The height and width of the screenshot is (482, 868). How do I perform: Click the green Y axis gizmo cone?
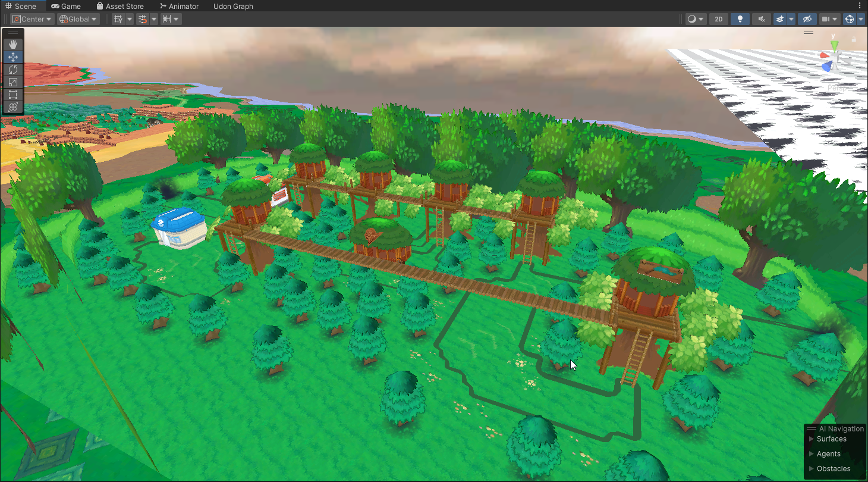[835, 45]
